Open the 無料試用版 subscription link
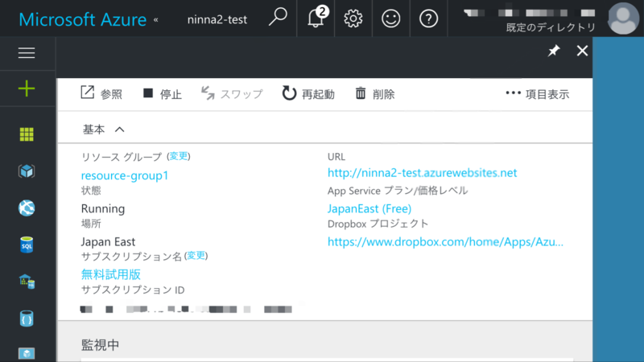 111,274
